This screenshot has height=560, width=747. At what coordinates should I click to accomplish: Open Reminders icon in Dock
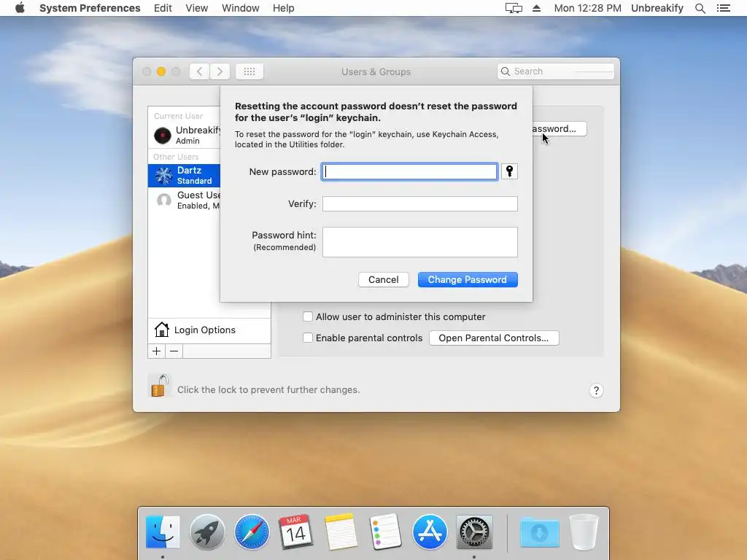click(x=385, y=532)
